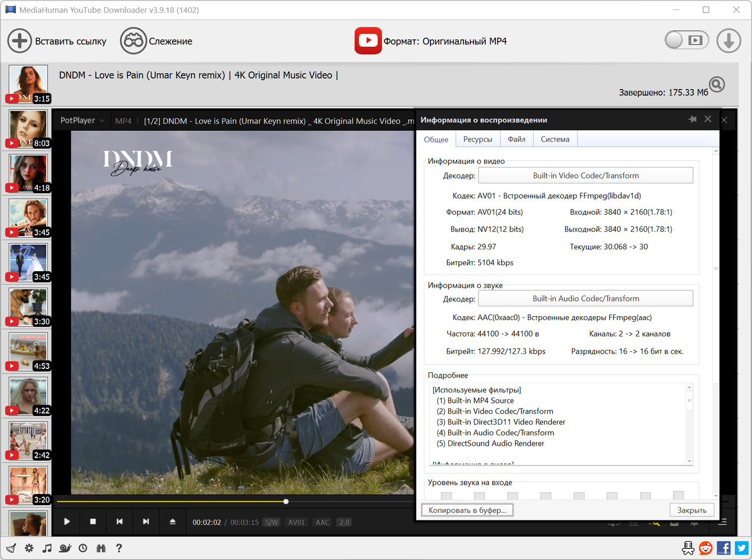Switch to the 'Система' tab
The height and width of the screenshot is (560, 752).
click(x=555, y=139)
